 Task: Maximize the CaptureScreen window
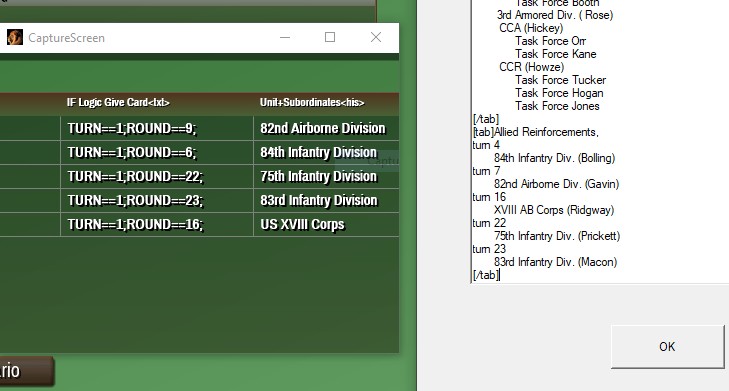[x=330, y=37]
